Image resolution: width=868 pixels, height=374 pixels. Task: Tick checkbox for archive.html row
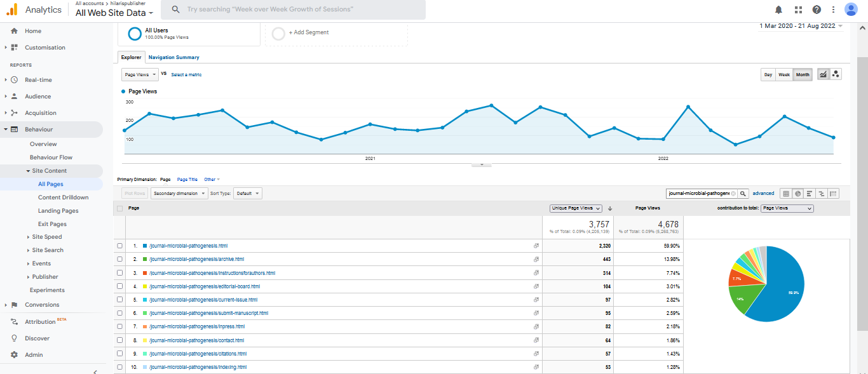pyautogui.click(x=120, y=259)
